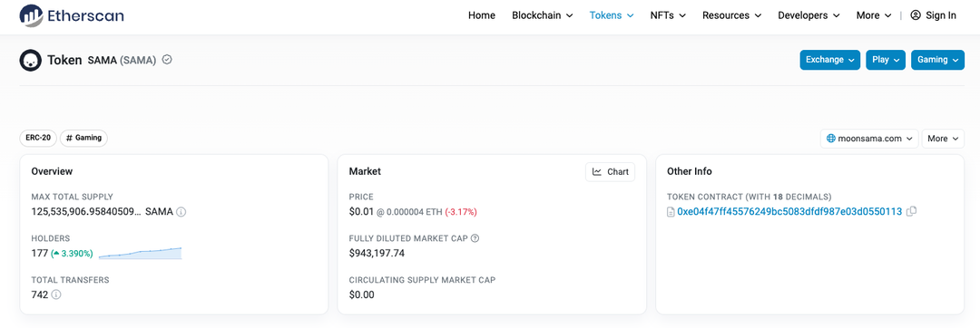Expand the Gaming dropdown button
This screenshot has width=980, height=328.
(937, 60)
